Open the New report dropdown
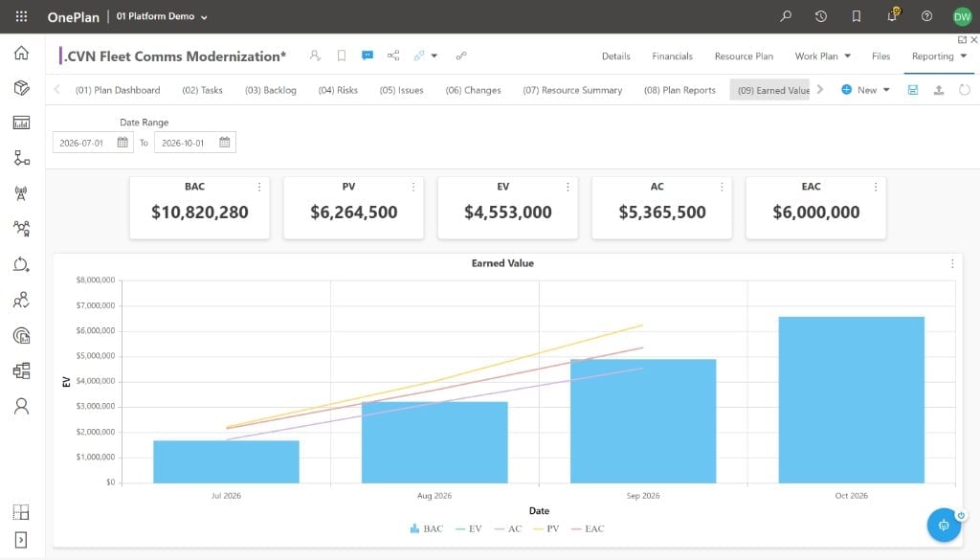Image resolution: width=980 pixels, height=560 pixels. [865, 90]
